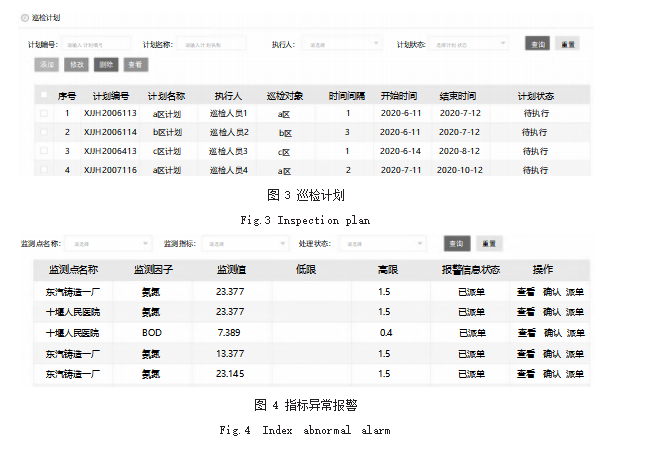Click the 监测值 column header
Image resolution: width=647 pixels, height=458 pixels.
tap(231, 270)
